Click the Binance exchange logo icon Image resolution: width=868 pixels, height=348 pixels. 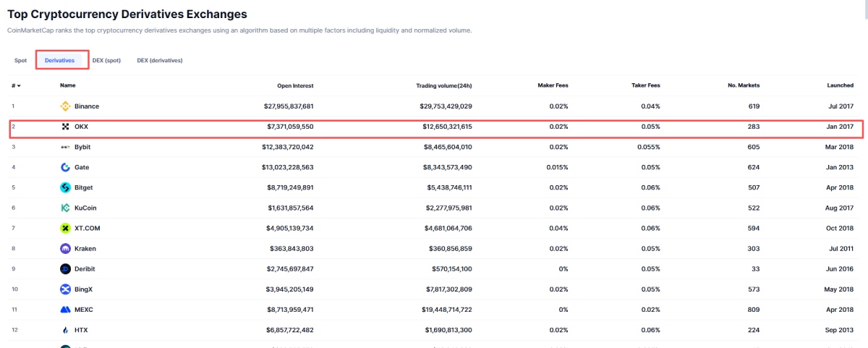tap(65, 106)
